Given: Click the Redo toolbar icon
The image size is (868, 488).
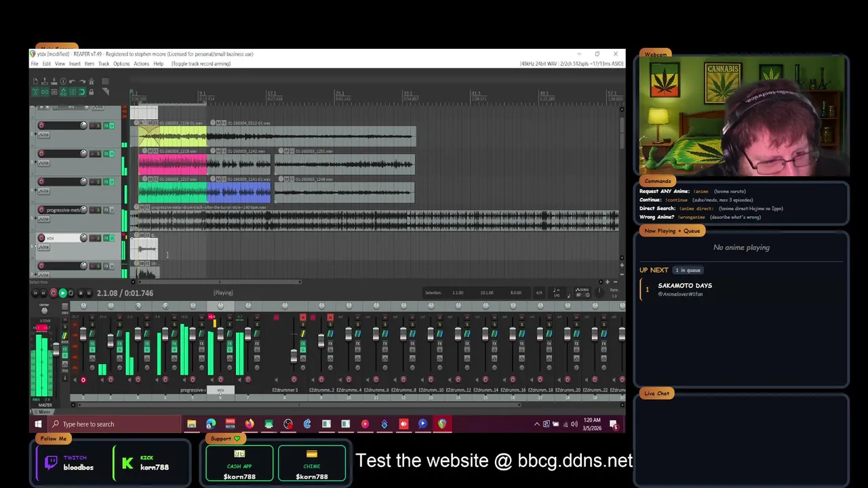Looking at the screenshot, I should [x=81, y=81].
